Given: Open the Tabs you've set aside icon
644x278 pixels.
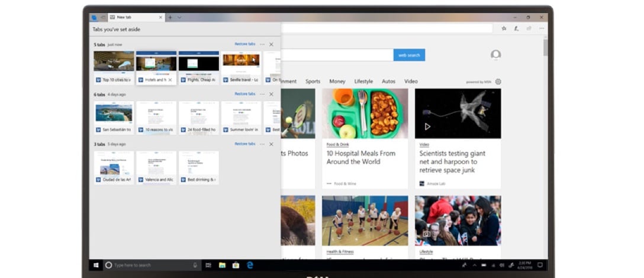Looking at the screenshot, I should coord(94,17).
